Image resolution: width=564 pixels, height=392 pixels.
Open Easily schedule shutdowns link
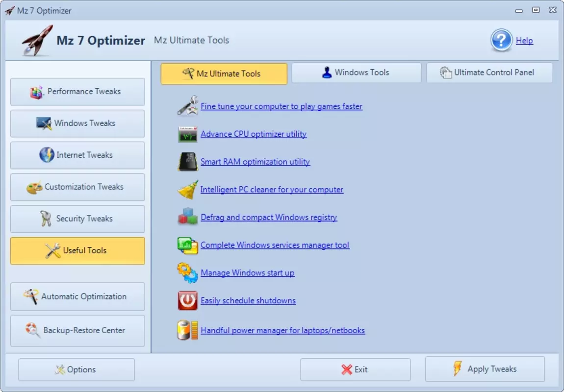(248, 300)
